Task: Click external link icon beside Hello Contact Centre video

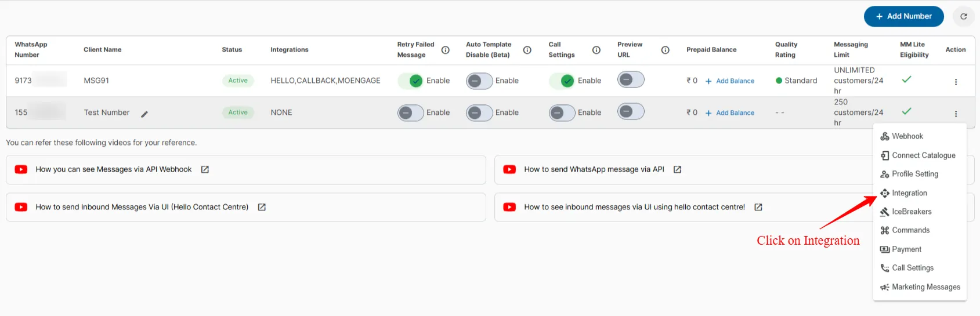Action: 262,207
